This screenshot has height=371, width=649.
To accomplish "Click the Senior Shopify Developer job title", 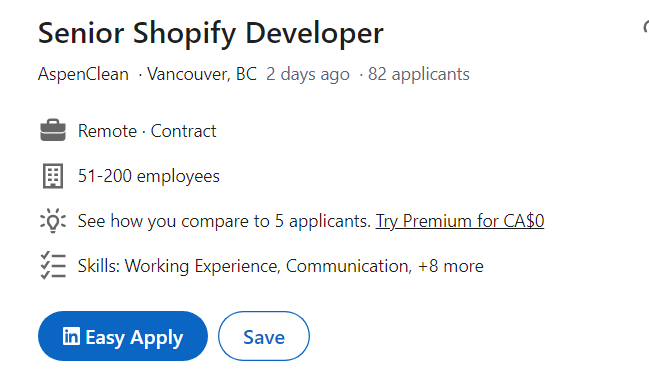I will (211, 34).
